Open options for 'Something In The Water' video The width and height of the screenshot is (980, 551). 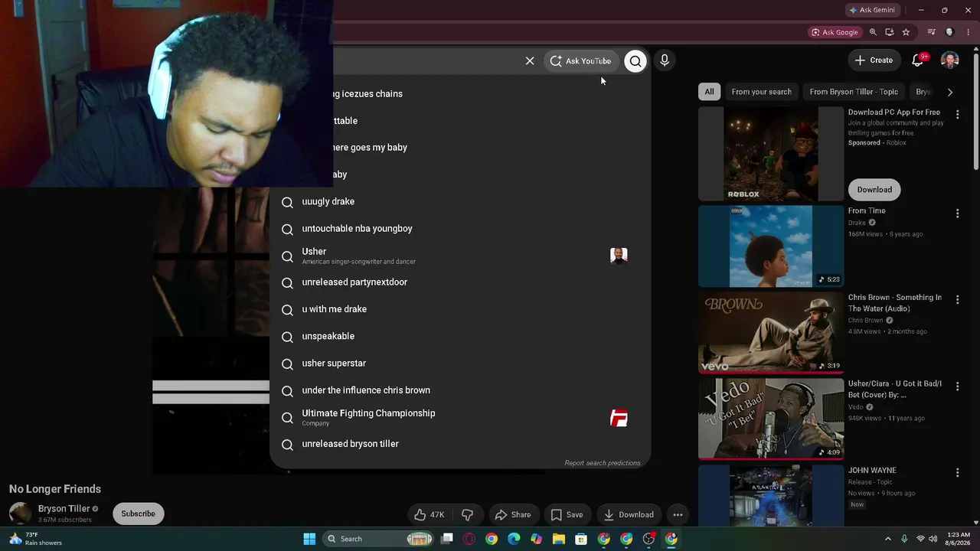click(957, 300)
